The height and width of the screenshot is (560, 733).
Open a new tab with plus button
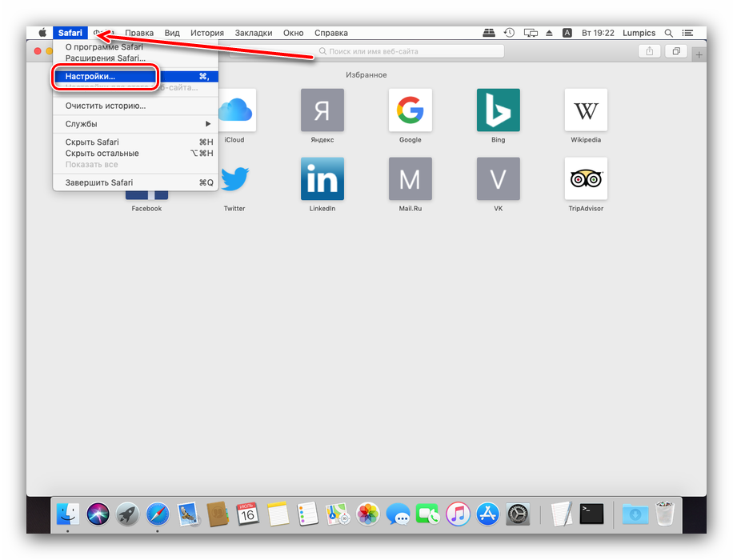click(x=699, y=54)
